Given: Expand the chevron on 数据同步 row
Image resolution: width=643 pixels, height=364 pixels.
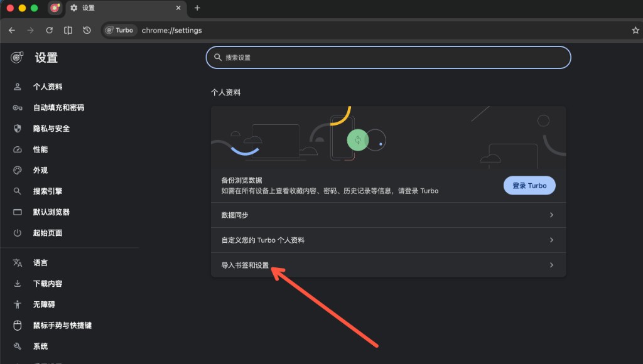Looking at the screenshot, I should 551,215.
